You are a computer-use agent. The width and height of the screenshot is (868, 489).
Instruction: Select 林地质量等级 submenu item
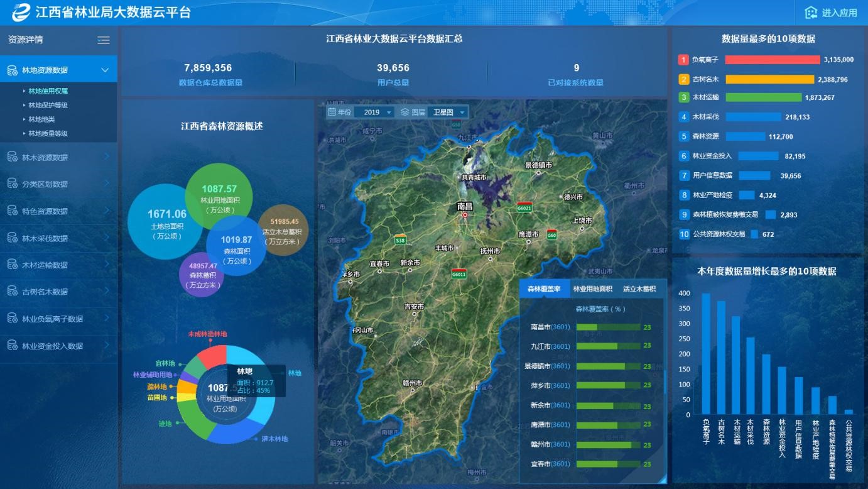(48, 133)
